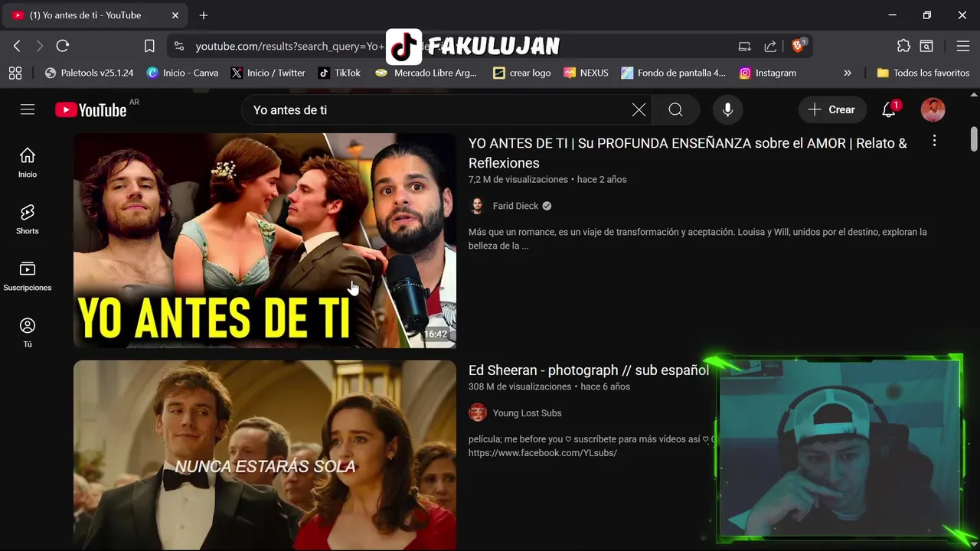Screen dimensions: 980x551
Task: Open the Paletools v25.1.24 bookmark
Action: (x=89, y=73)
